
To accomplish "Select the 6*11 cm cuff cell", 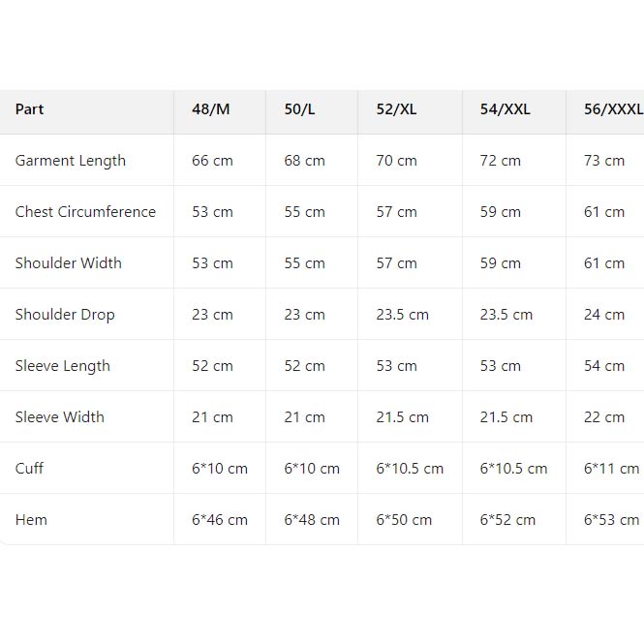I will tap(611, 469).
